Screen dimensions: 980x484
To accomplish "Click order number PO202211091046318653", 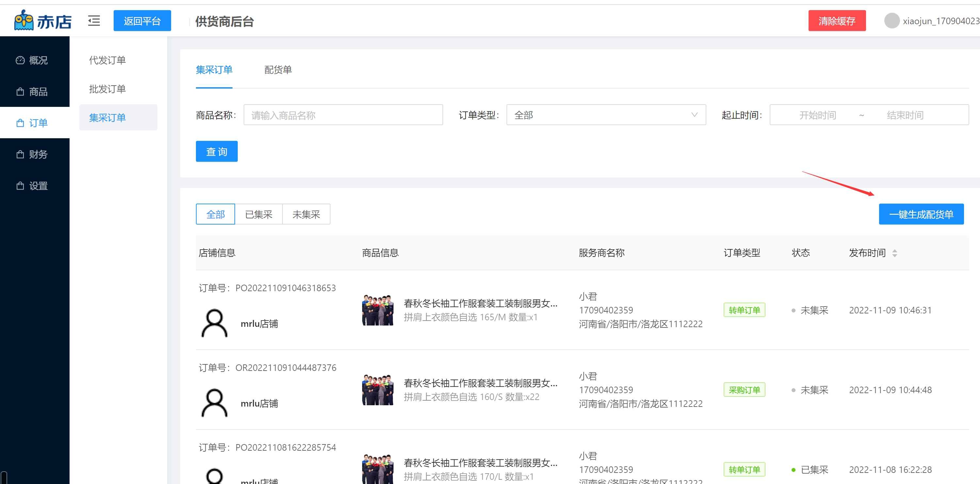I will (x=285, y=288).
